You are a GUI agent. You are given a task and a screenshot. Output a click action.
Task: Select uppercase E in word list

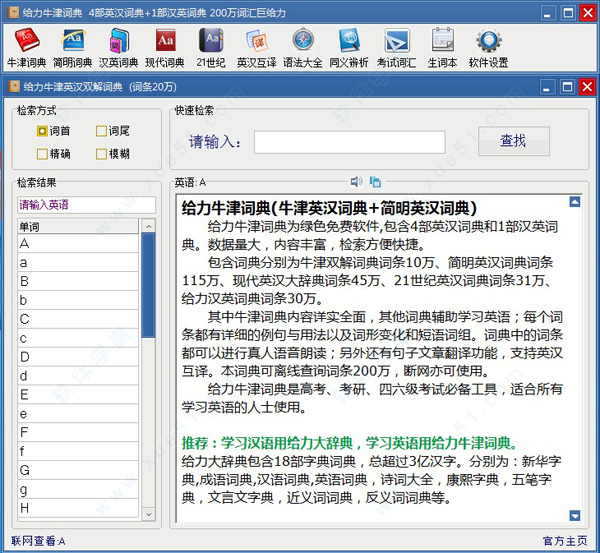coord(78,395)
